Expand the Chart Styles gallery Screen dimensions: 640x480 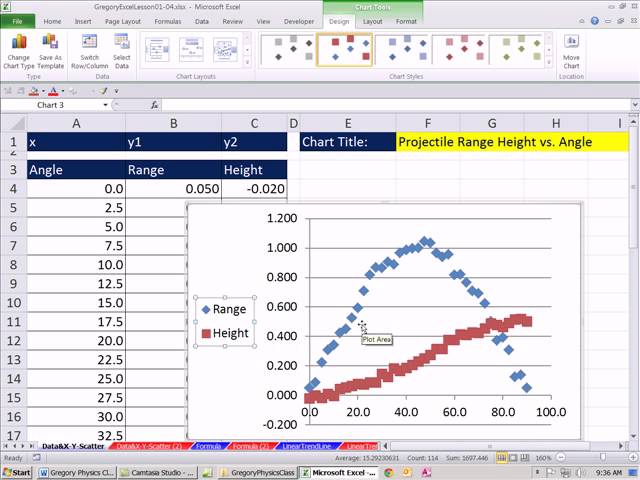click(x=549, y=62)
